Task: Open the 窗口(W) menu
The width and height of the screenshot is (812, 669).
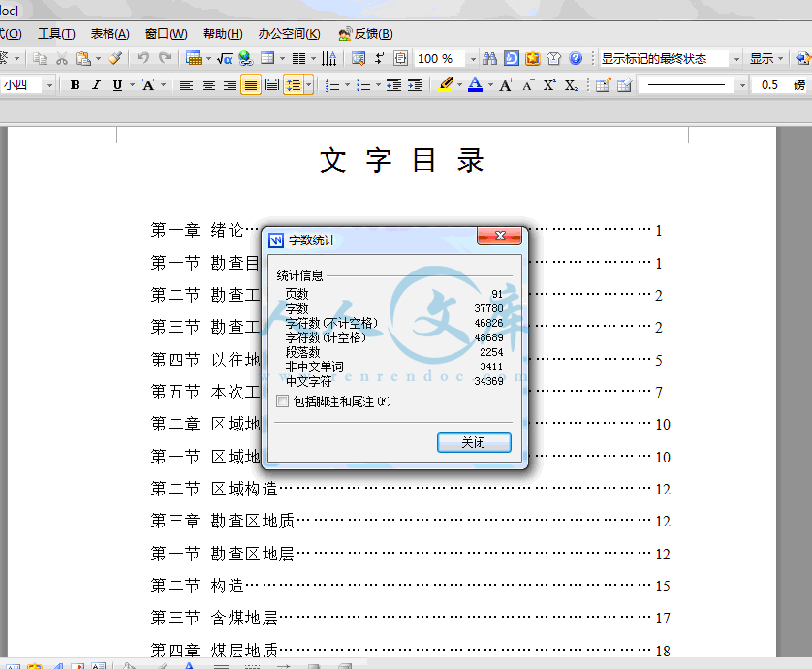Action: (167, 34)
